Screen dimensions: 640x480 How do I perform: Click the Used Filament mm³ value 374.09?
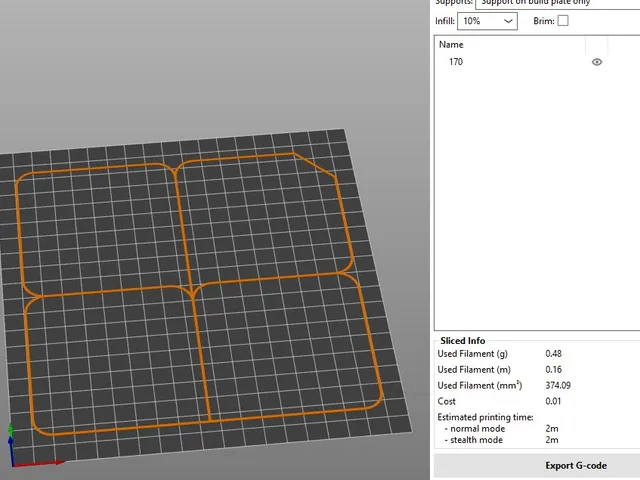point(558,385)
